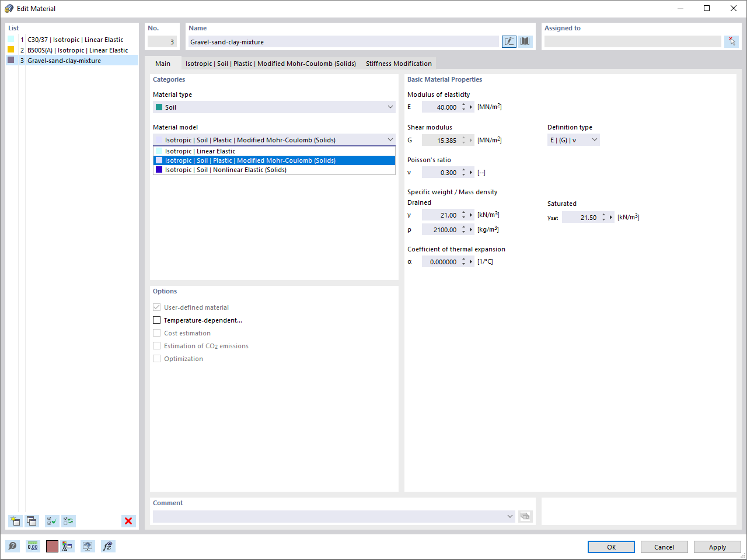The height and width of the screenshot is (560, 747).
Task: Click the arrow button beside Poisson's ratio
Action: [471, 173]
